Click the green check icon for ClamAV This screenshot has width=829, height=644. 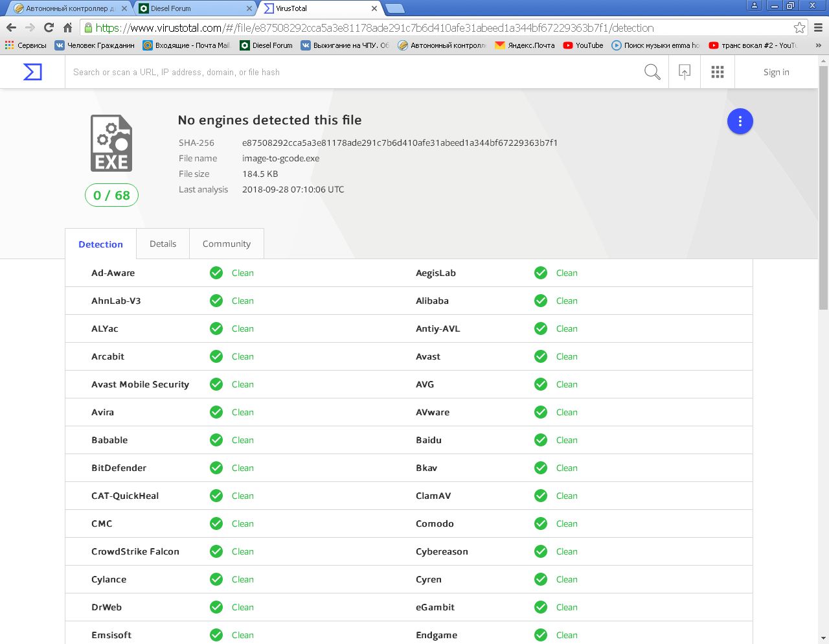point(541,496)
